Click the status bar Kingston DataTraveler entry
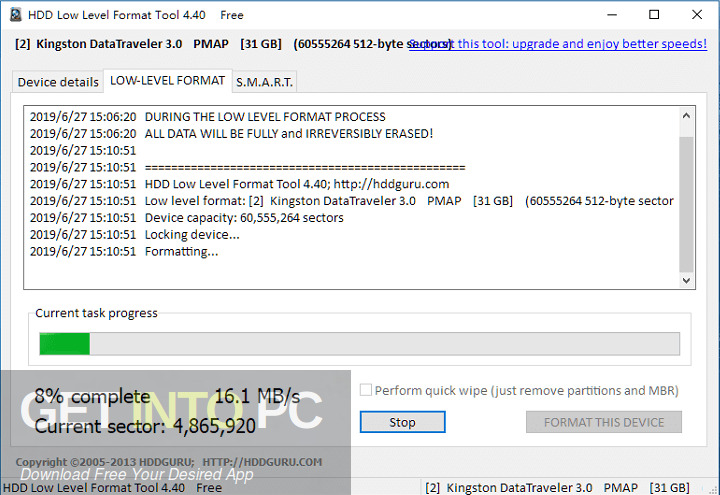 pos(557,488)
